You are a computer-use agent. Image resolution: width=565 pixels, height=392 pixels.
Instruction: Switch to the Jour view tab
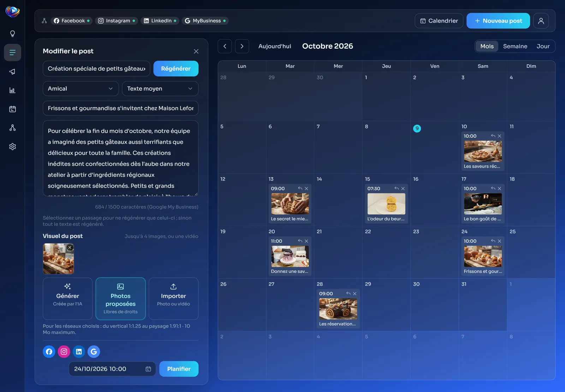coord(543,46)
